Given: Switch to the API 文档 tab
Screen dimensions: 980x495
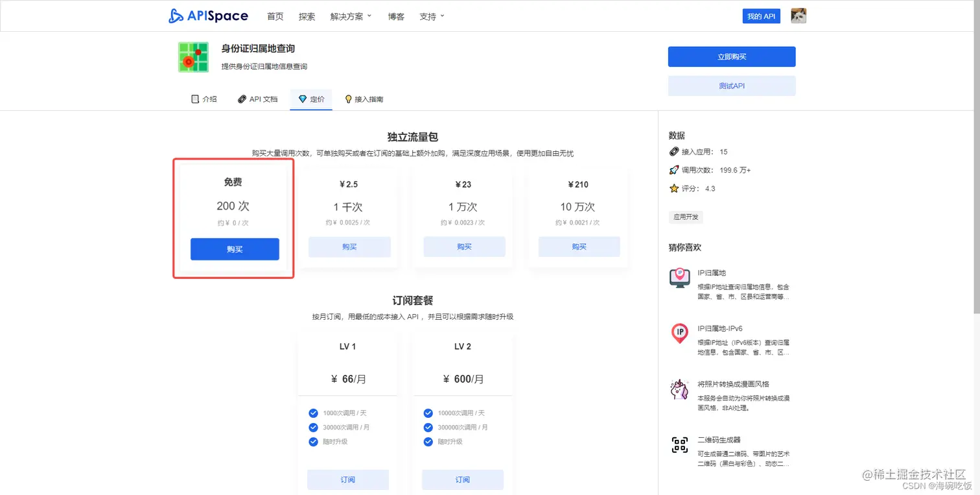Looking at the screenshot, I should 257,99.
